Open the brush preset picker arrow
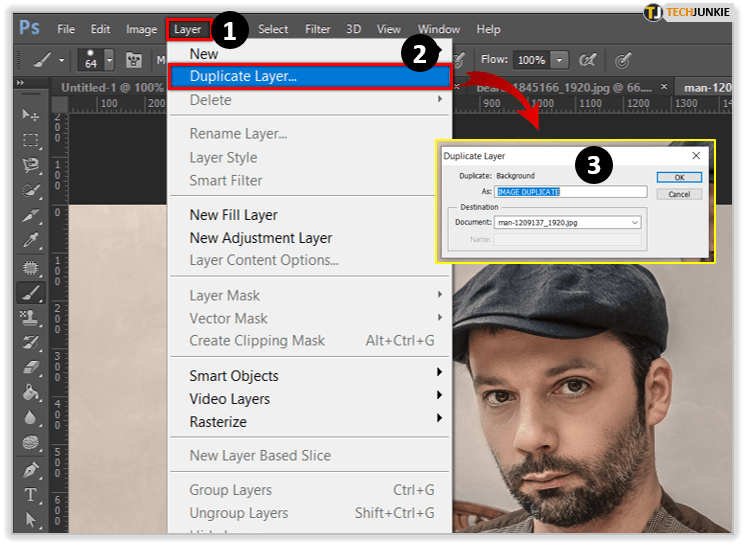Image resolution: width=745 pixels, height=546 pixels. (x=111, y=60)
